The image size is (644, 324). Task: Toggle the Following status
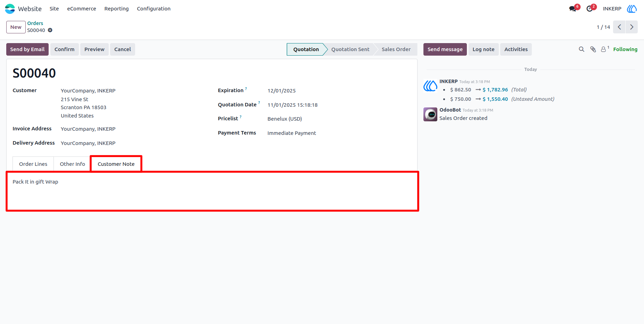625,49
